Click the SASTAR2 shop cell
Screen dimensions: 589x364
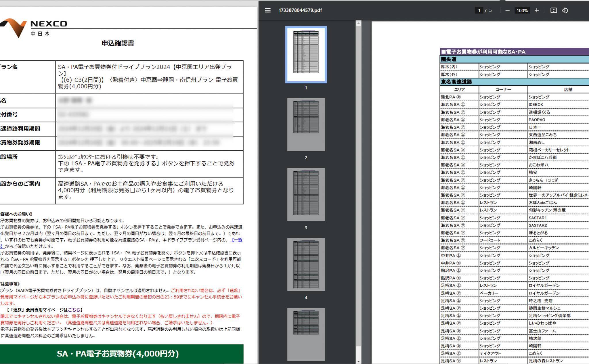point(559,225)
